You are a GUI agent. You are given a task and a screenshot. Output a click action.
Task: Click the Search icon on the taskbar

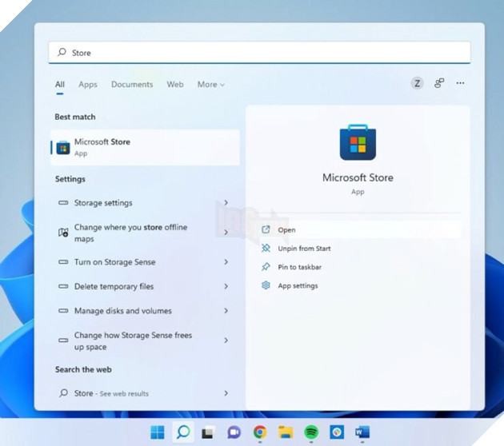coord(183,432)
